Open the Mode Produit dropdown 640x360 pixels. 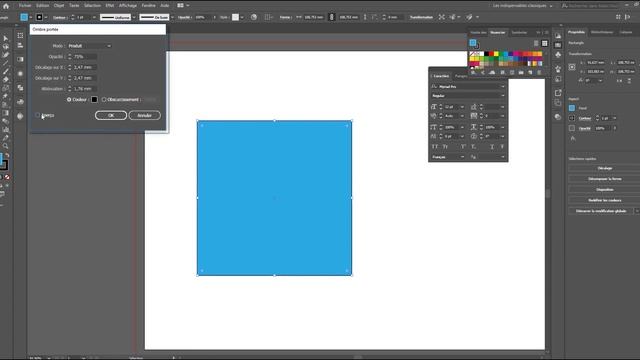pos(90,46)
